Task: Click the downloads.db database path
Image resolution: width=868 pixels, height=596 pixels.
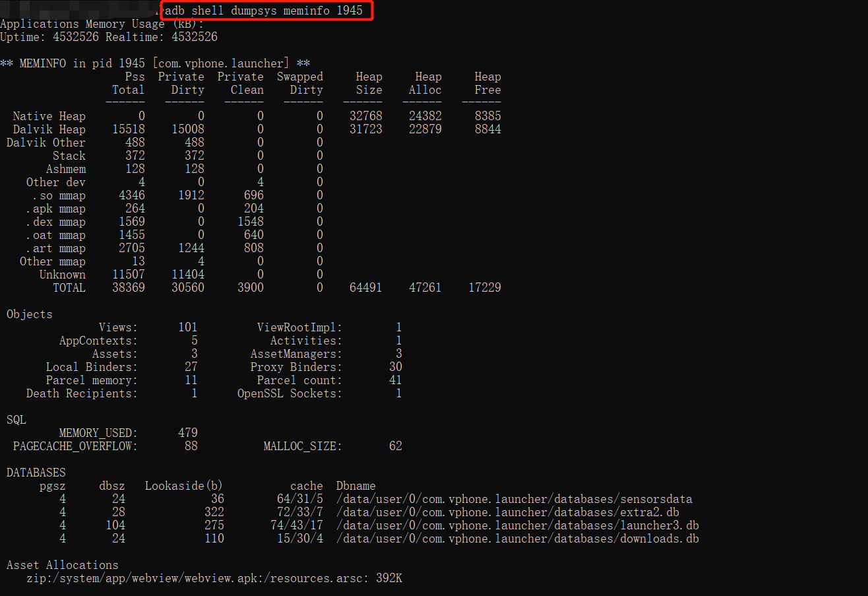Action: (x=518, y=539)
